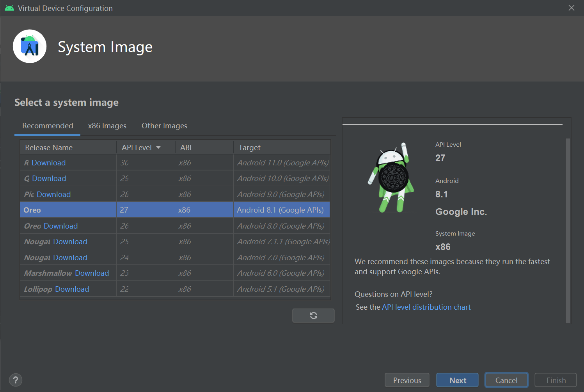Open the x86 Images tab
584x392 pixels.
[x=107, y=126]
